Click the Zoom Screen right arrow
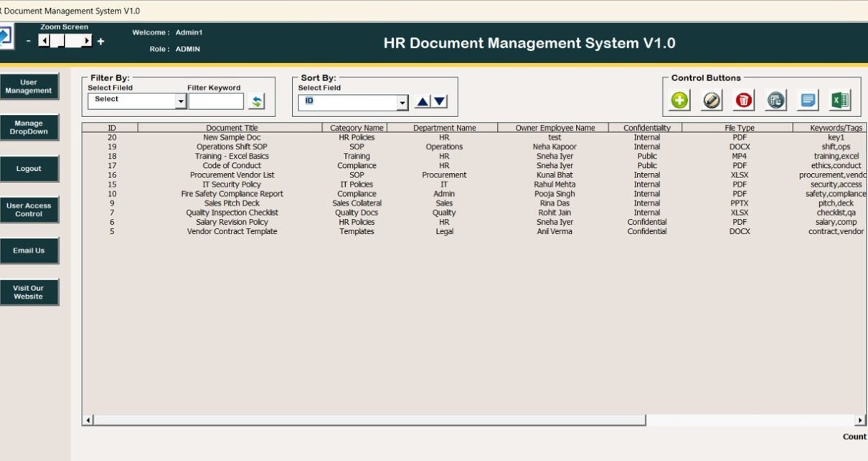868x461 pixels. [87, 42]
